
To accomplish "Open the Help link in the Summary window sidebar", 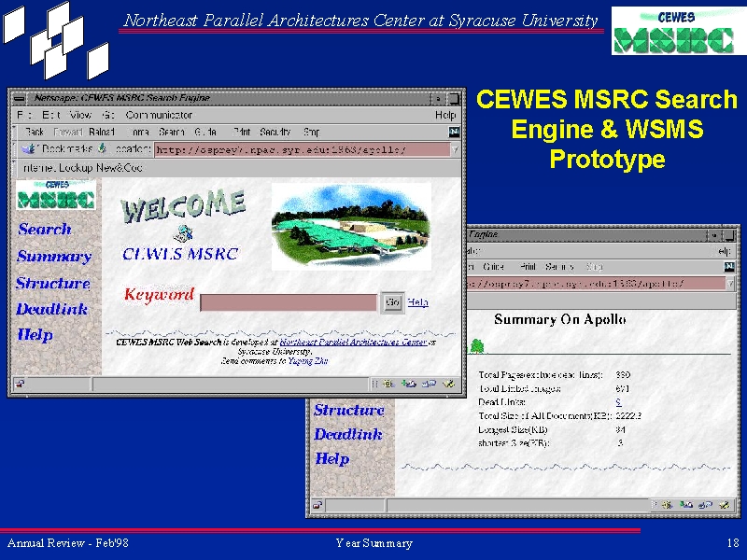I will click(x=332, y=458).
